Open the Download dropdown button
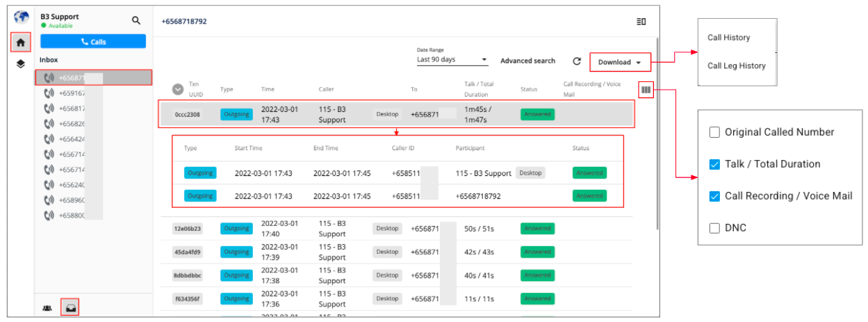The height and width of the screenshot is (322, 868). click(620, 62)
